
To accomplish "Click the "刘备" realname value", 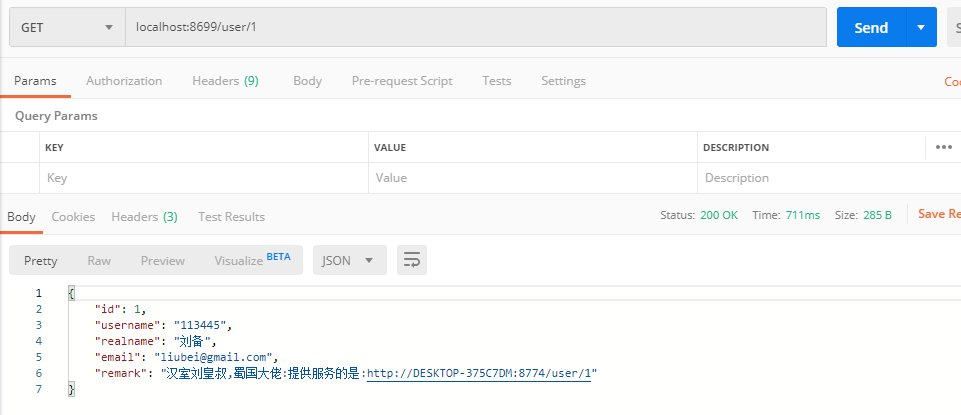I will coord(192,341).
